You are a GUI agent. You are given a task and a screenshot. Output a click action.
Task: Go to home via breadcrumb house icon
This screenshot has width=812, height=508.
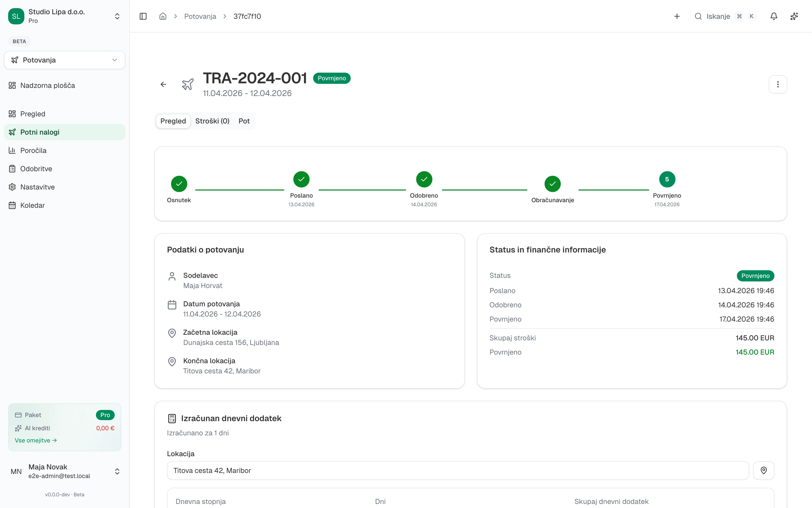(163, 16)
